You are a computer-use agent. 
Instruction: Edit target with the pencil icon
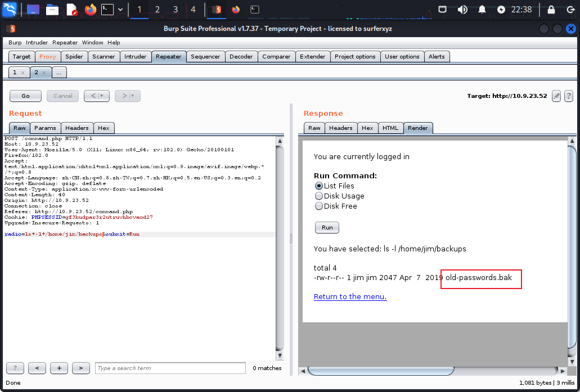tap(556, 96)
